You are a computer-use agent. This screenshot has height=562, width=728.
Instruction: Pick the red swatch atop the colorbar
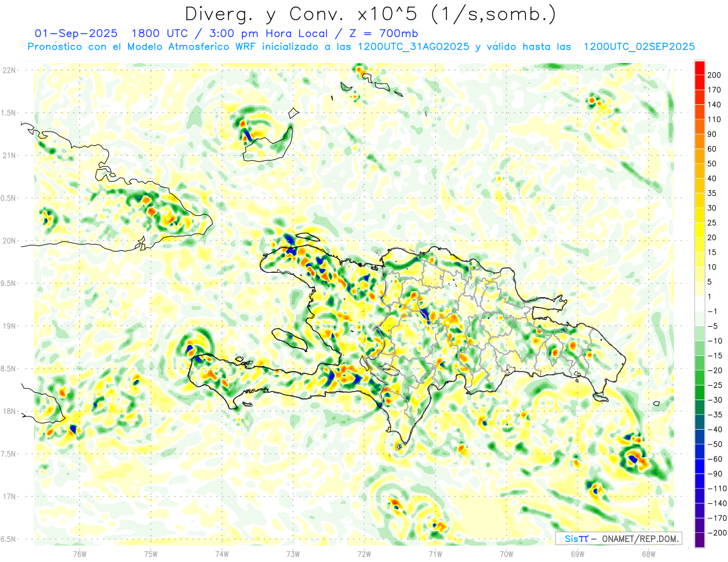pyautogui.click(x=699, y=68)
